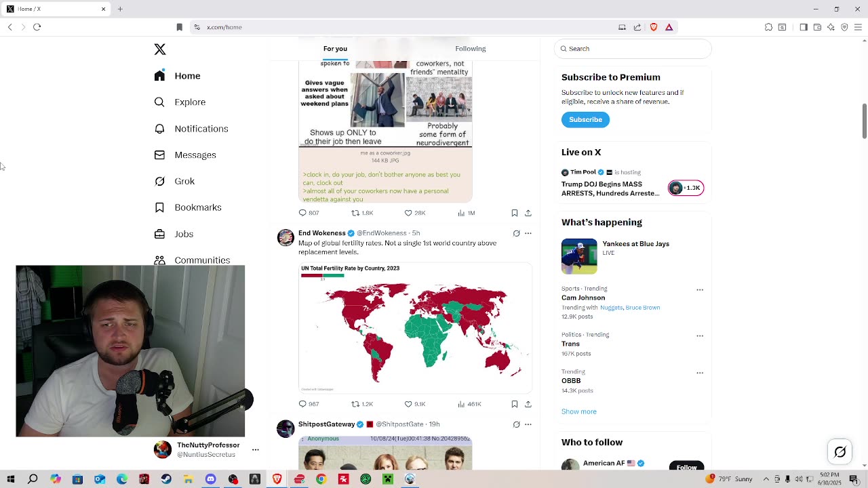Viewport: 868px width, 488px height.
Task: Open a new browser tab
Action: point(120,9)
